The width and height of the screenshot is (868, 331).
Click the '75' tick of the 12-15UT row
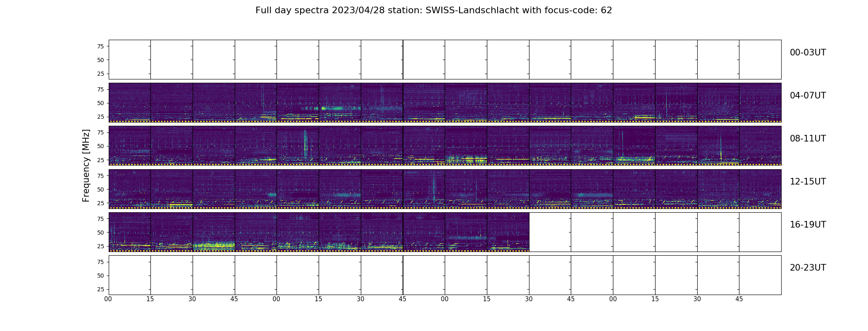(100, 176)
